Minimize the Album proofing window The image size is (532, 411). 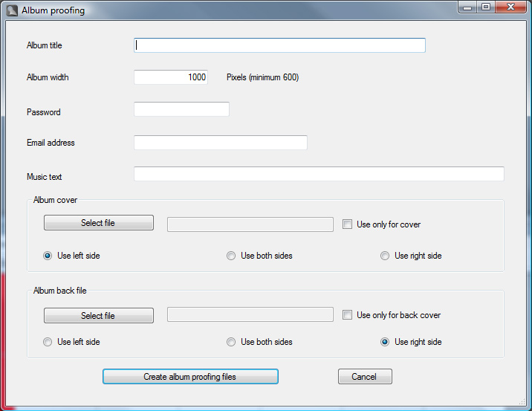coord(467,7)
